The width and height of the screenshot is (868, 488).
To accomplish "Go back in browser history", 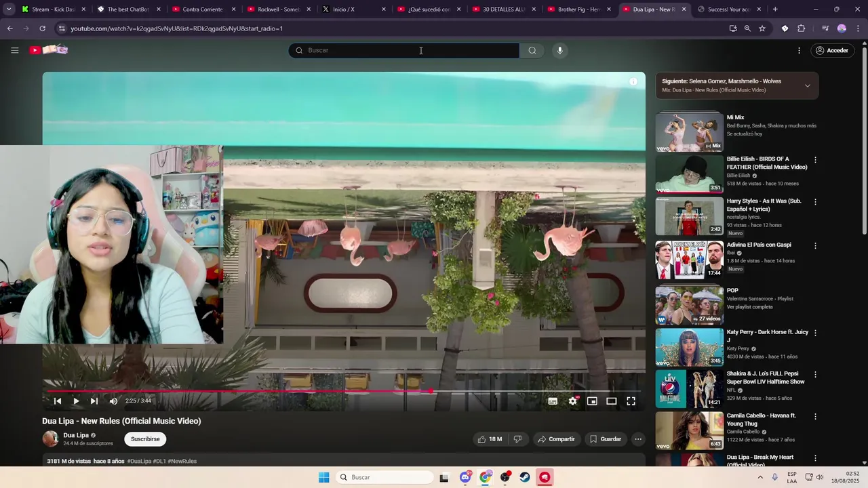I will coord(9,28).
